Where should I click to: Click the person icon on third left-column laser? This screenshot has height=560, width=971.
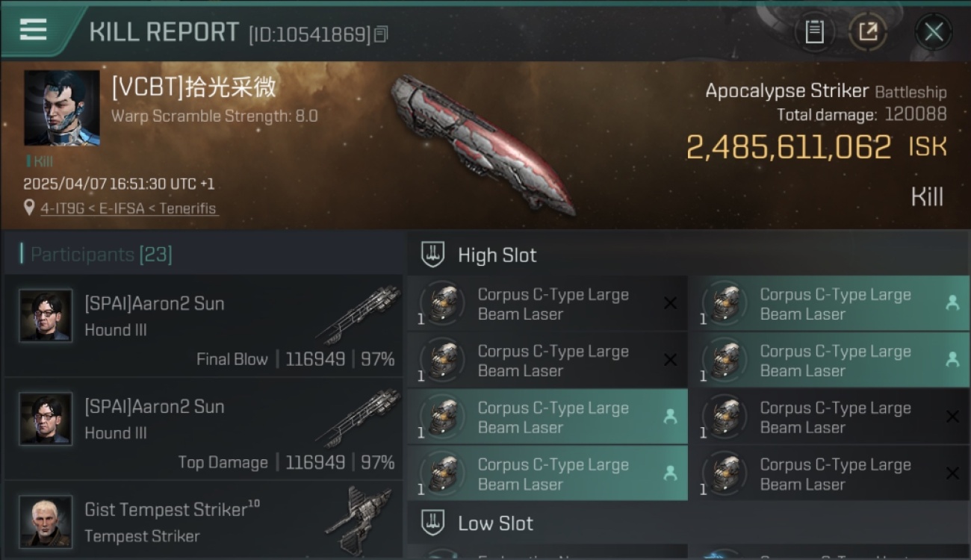[670, 417]
